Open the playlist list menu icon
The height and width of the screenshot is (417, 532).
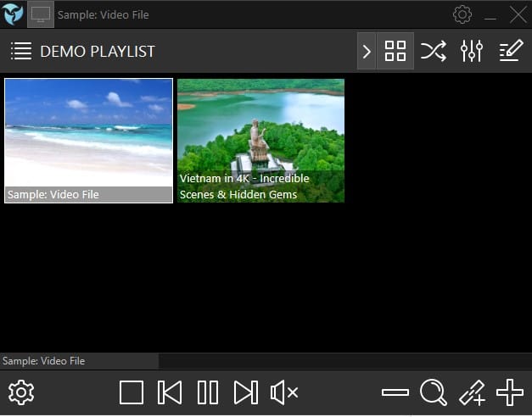coord(21,51)
